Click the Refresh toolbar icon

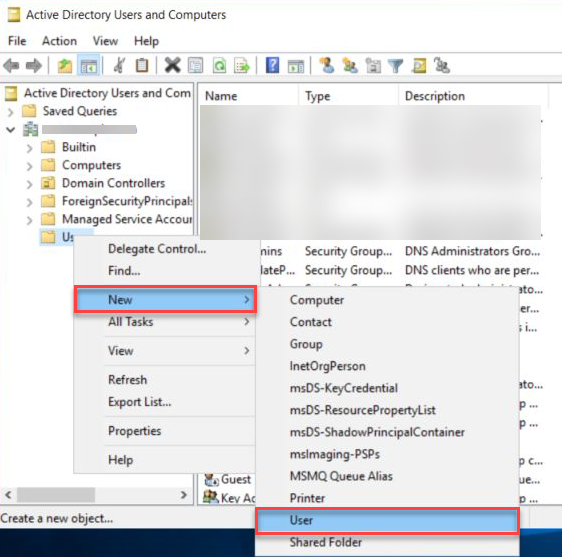(x=219, y=66)
